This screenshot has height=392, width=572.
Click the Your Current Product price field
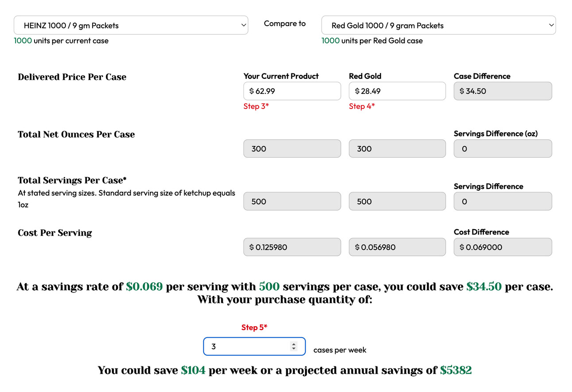point(292,91)
